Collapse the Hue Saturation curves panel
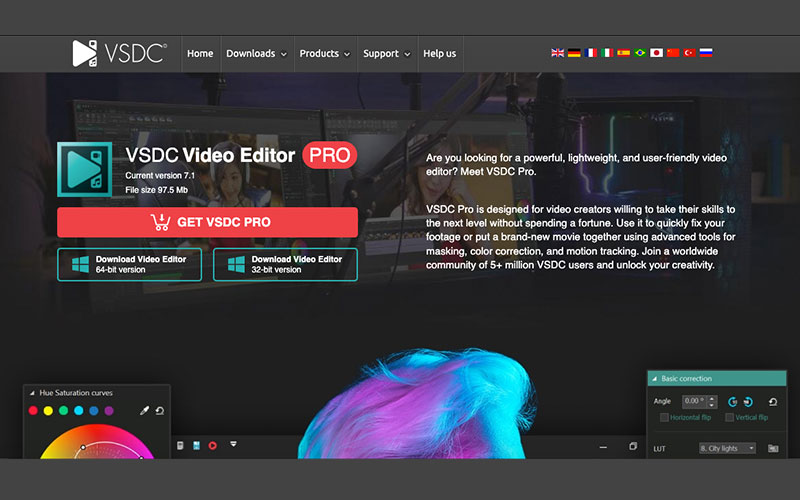This screenshot has height=500, width=800. coord(32,393)
